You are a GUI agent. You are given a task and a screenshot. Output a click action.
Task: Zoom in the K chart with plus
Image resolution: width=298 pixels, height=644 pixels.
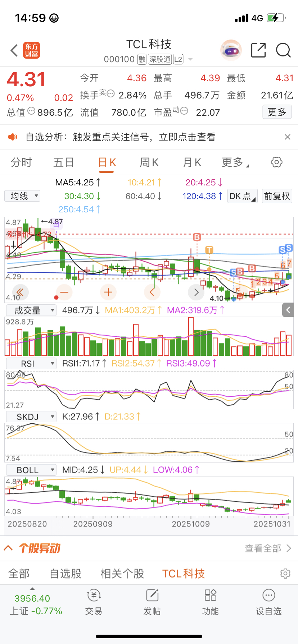(x=108, y=292)
